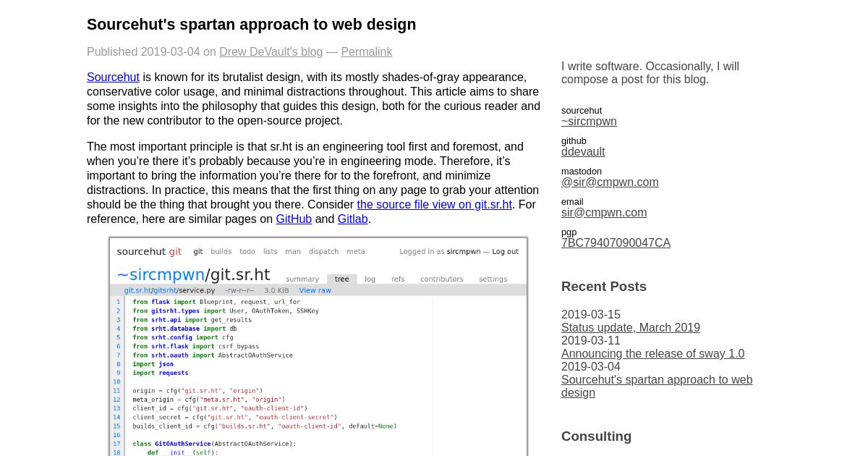Open Announcing the release of sway 1.0
The width and height of the screenshot is (868, 456).
[652, 354]
